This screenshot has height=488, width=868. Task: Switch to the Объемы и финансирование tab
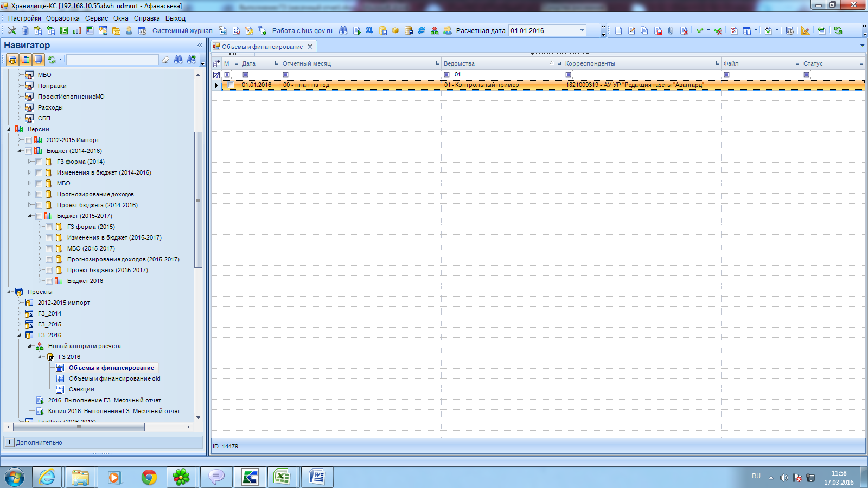[x=261, y=47]
